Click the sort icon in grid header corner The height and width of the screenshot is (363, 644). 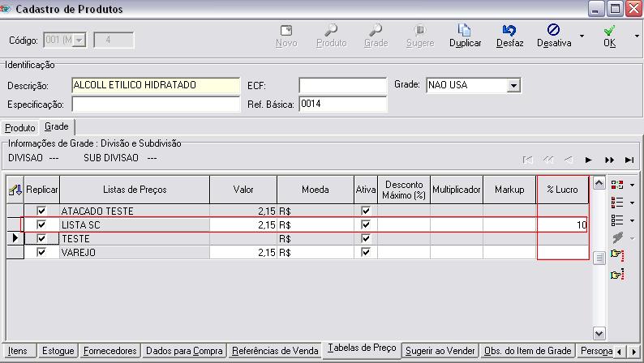(x=14, y=190)
